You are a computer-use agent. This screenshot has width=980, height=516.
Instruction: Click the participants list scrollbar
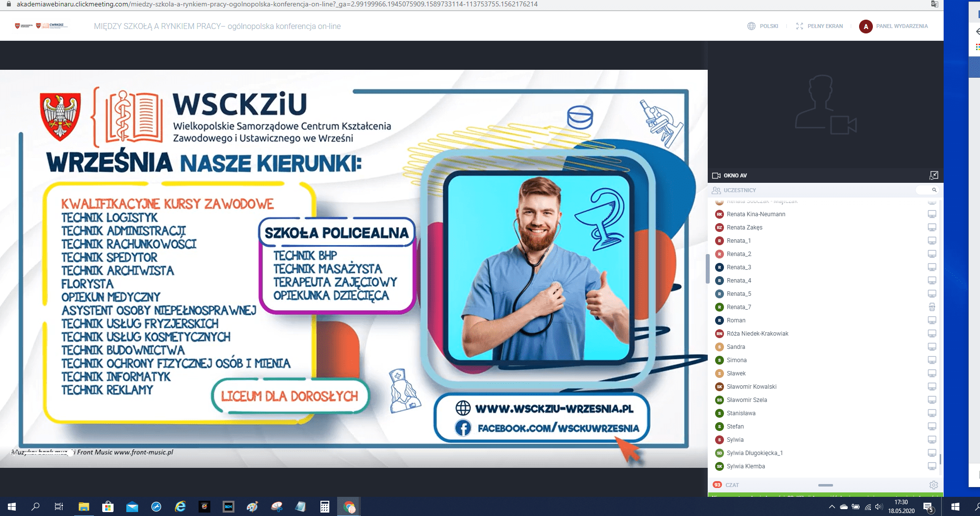pyautogui.click(x=940, y=459)
